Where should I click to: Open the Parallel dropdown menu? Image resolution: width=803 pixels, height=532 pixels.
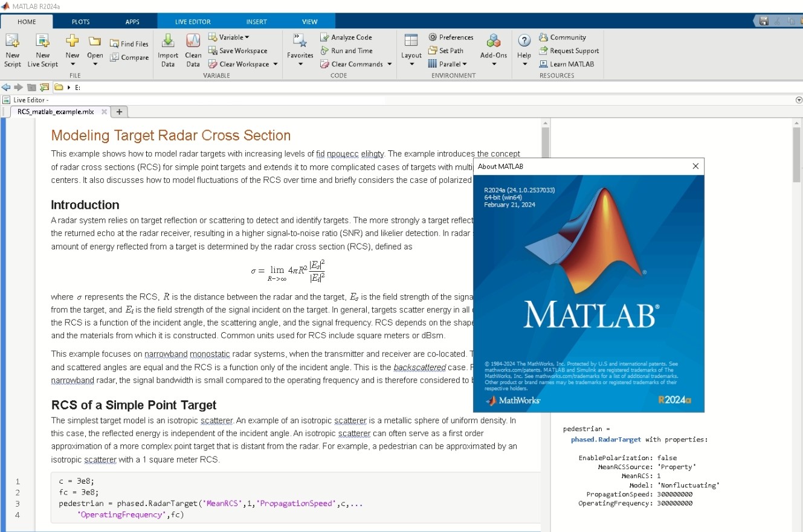pyautogui.click(x=448, y=64)
